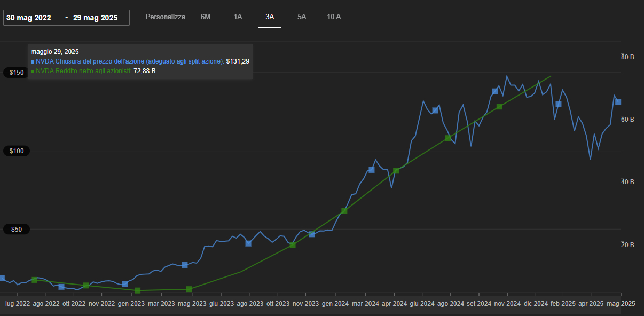Click the gen 2024 x-axis label
Image resolution: width=644 pixels, height=316 pixels.
(x=334, y=303)
